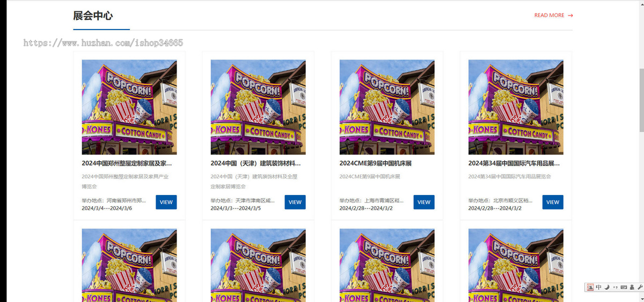Open the IME soft keyboard icon
644x302 pixels.
(x=624, y=287)
